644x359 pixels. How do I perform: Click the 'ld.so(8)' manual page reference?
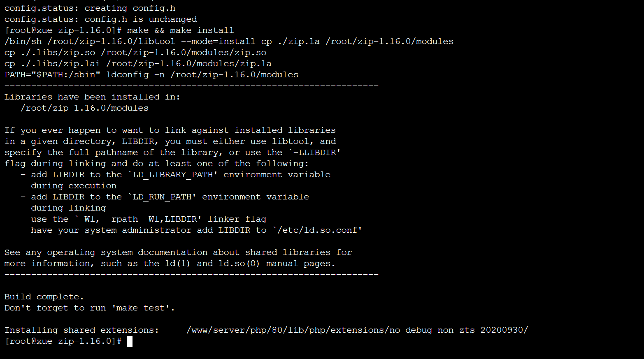tap(239, 264)
